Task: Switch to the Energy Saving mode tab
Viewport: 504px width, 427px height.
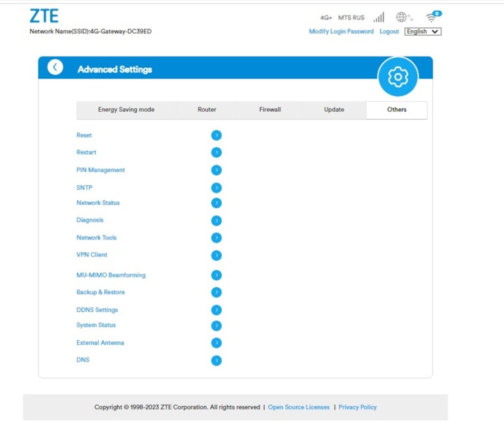Action: click(126, 110)
